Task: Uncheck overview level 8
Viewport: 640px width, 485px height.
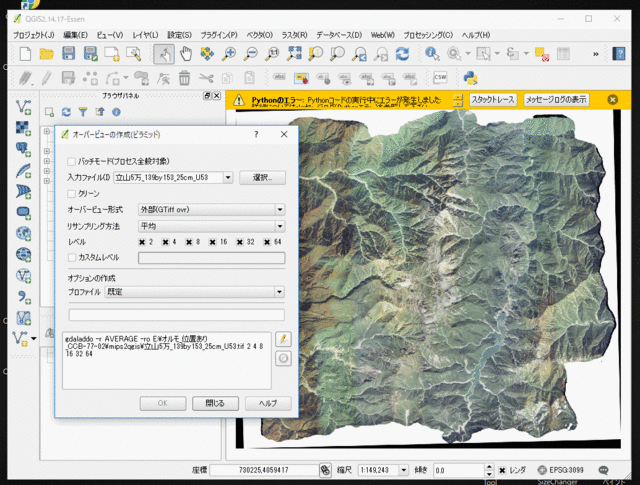Action: 189,242
